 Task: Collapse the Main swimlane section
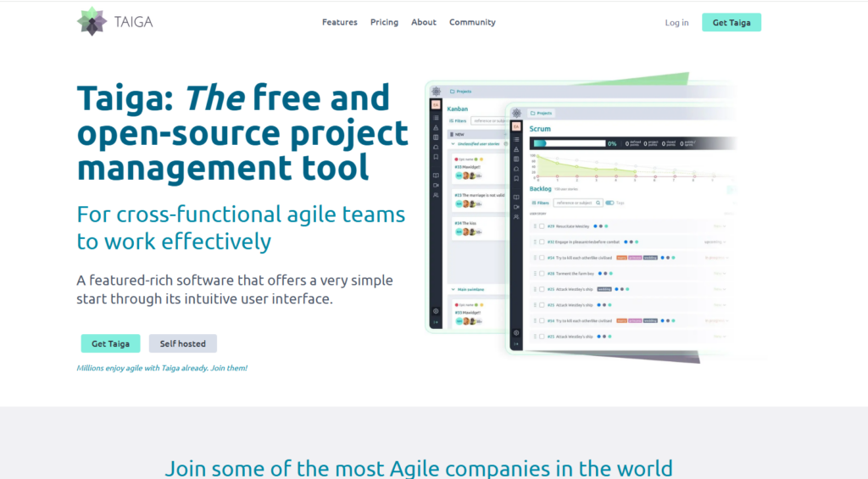tap(452, 289)
